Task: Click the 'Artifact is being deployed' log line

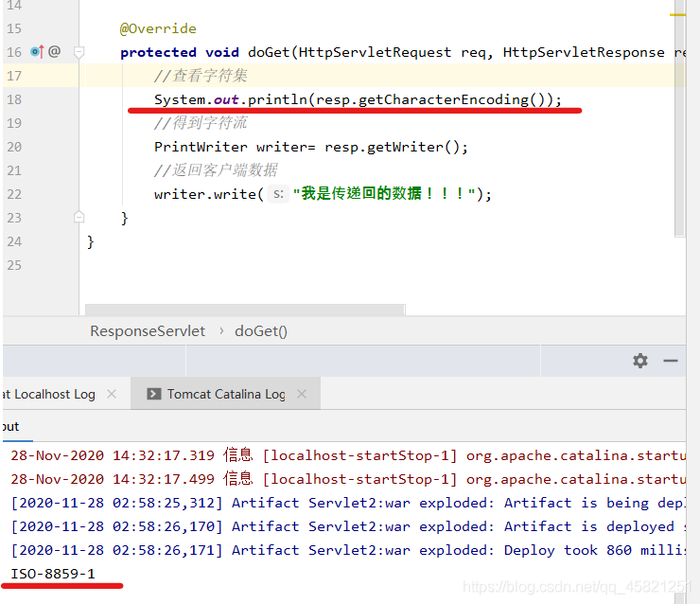Action: click(348, 503)
